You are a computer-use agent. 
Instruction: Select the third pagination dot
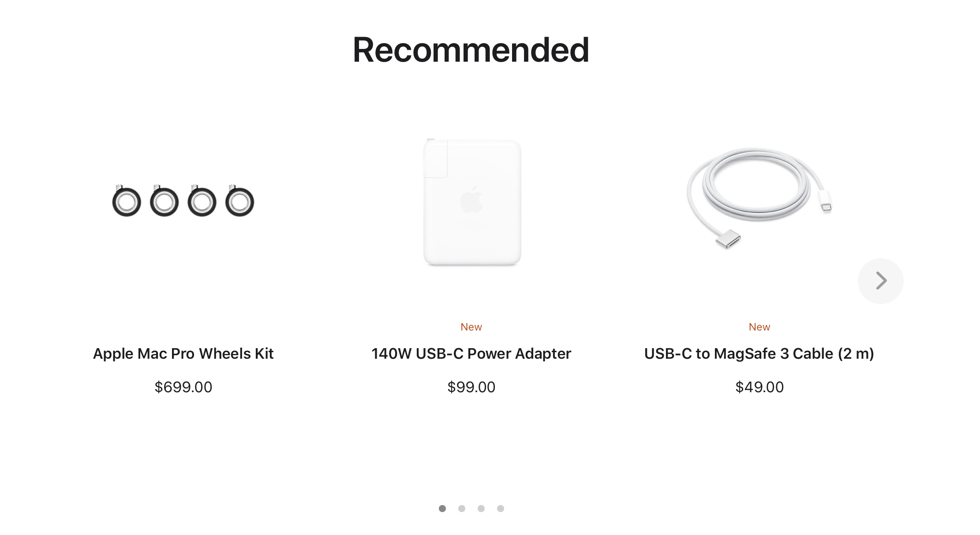click(x=481, y=508)
